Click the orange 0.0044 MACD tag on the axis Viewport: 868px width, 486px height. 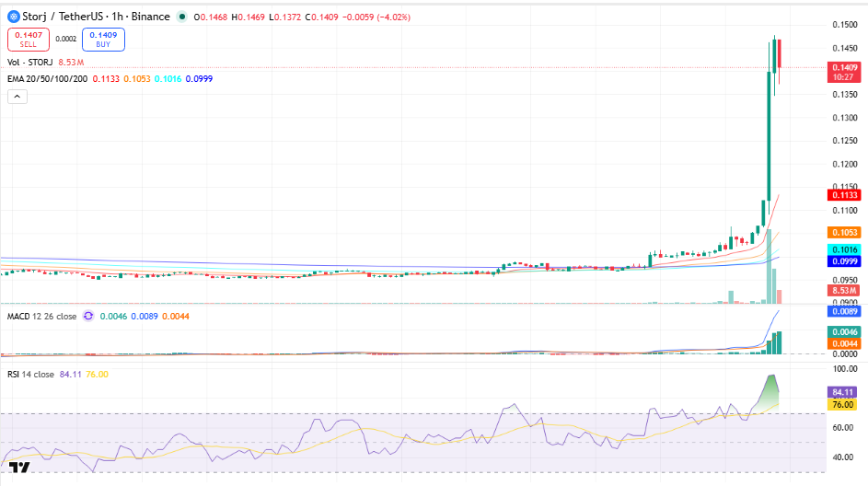coord(844,343)
